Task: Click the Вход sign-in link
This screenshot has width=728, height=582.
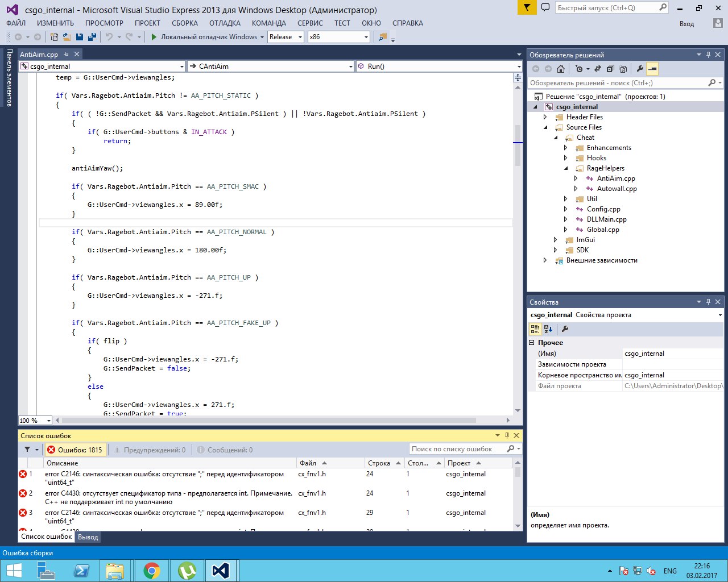Action: [x=686, y=24]
